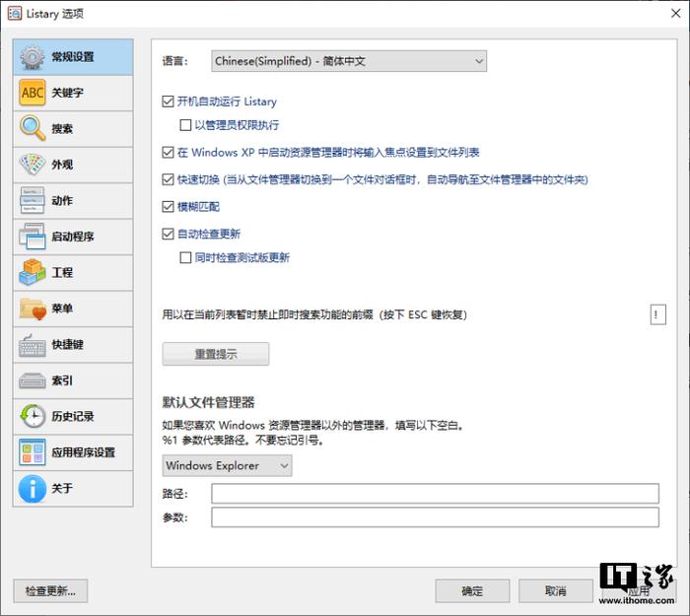Click the grid icon for 应用程序设置
Viewport: 690px width, 616px height.
33,452
